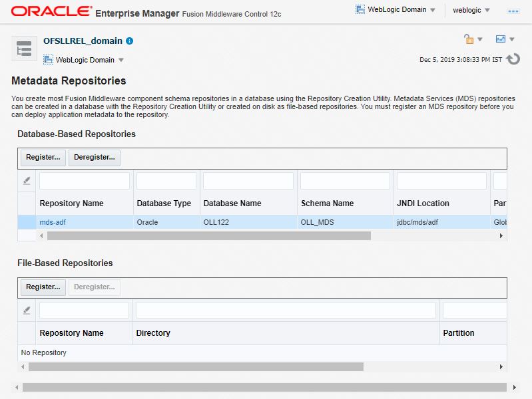Screen dimensions: 532x399
Task: Click the WebLogic Domain icon under the domain name
Action: (x=48, y=60)
